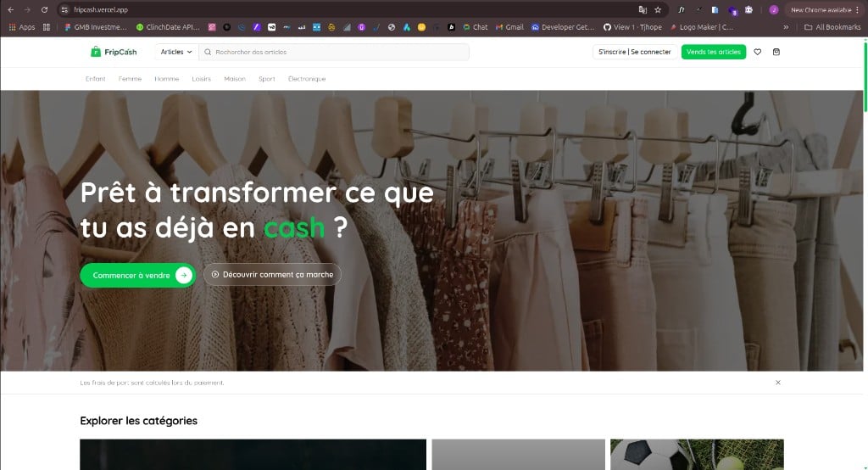Open GitHub View 1 · Tjhope bookmark
Screen dimensions: 868x470
pos(632,26)
